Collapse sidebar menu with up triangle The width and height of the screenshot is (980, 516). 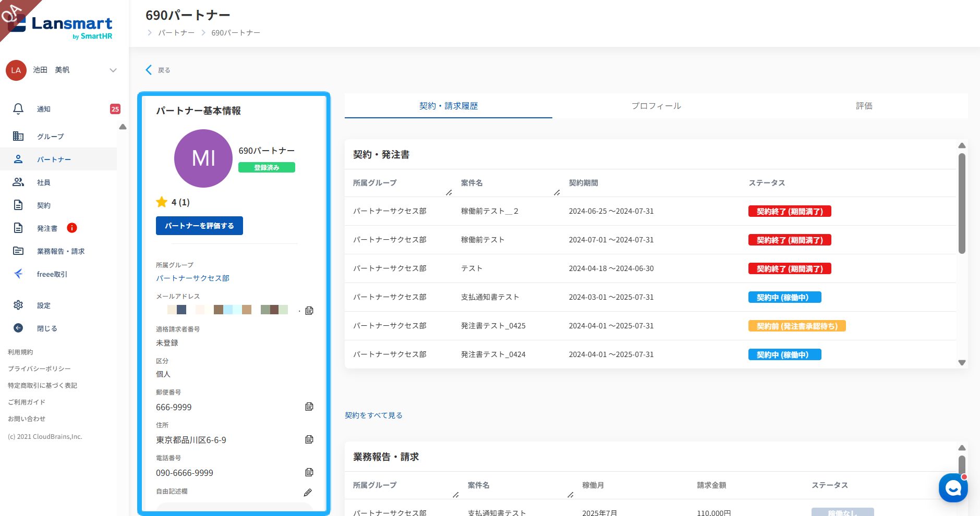click(x=123, y=127)
